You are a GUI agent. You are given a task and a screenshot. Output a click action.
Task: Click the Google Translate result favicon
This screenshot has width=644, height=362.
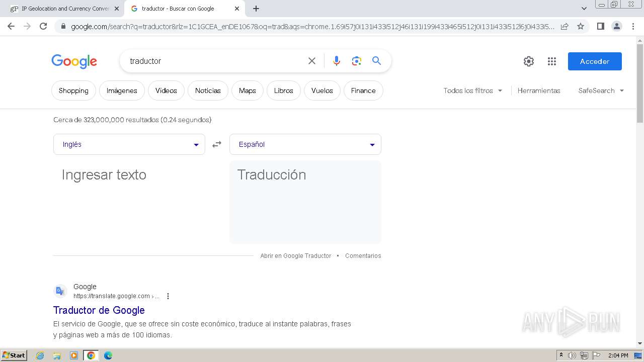point(60,291)
